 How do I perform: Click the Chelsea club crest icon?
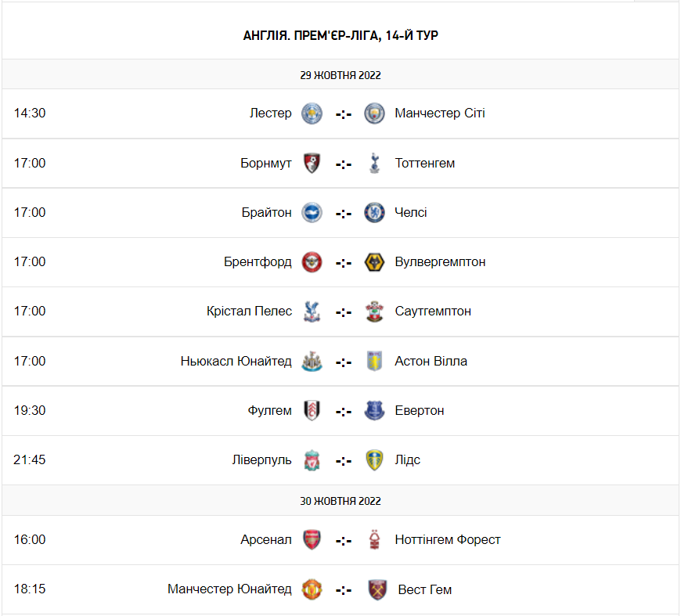375,212
